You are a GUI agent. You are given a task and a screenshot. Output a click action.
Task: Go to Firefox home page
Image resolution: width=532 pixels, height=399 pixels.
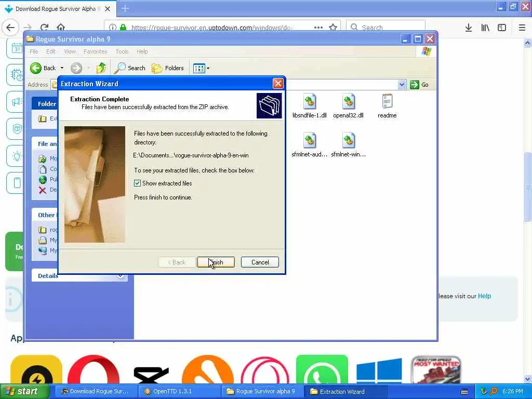(x=61, y=28)
